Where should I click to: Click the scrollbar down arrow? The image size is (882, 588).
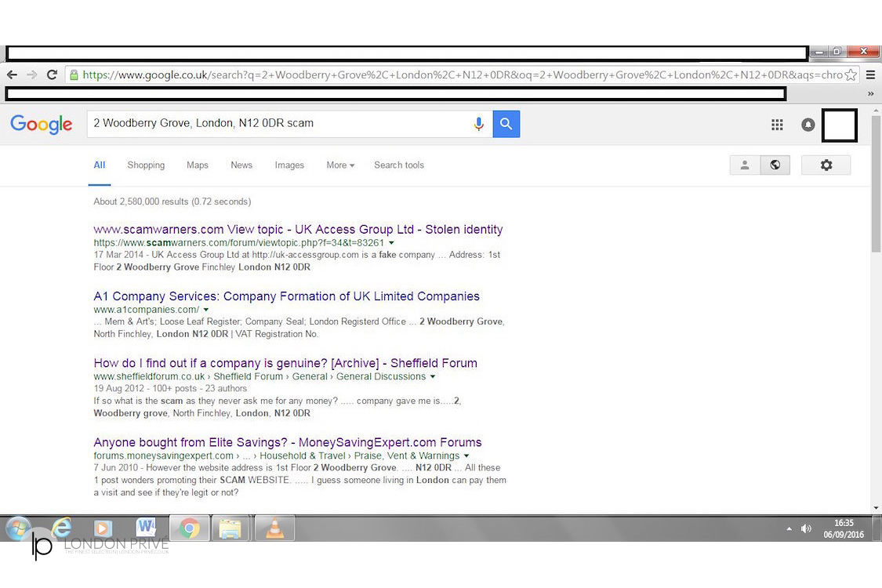click(x=876, y=508)
